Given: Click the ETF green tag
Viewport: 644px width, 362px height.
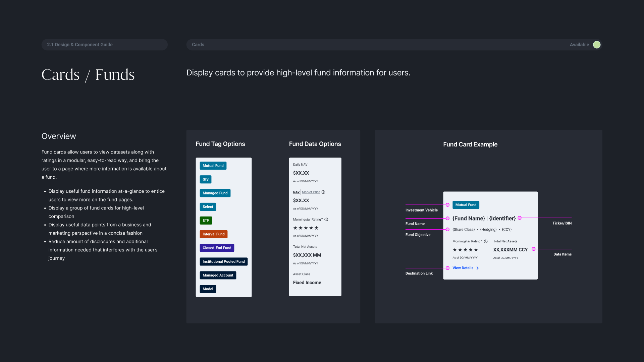Looking at the screenshot, I should coord(206,221).
